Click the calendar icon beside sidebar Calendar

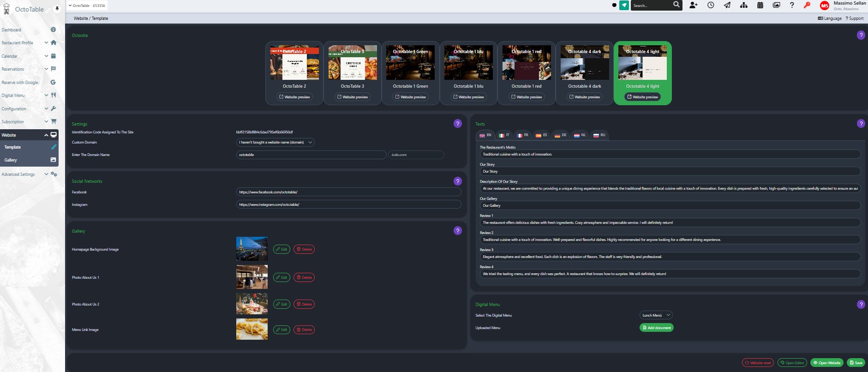click(x=53, y=56)
